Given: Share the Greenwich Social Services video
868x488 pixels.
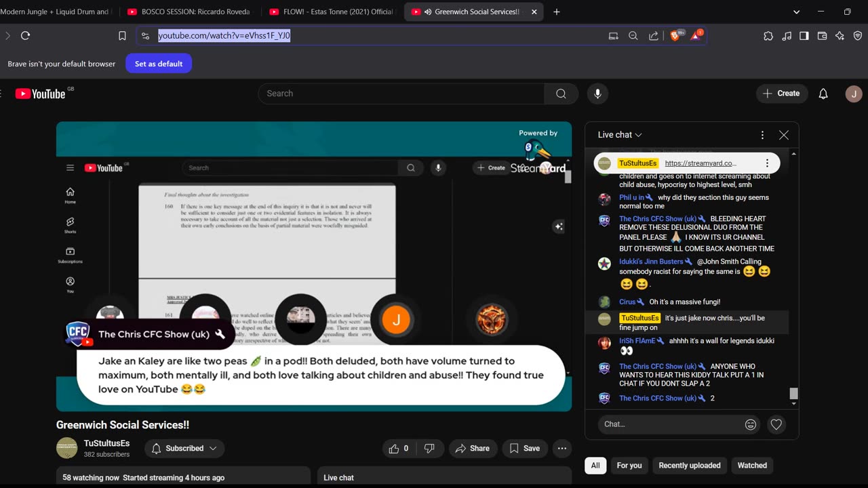Looking at the screenshot, I should click(472, 448).
